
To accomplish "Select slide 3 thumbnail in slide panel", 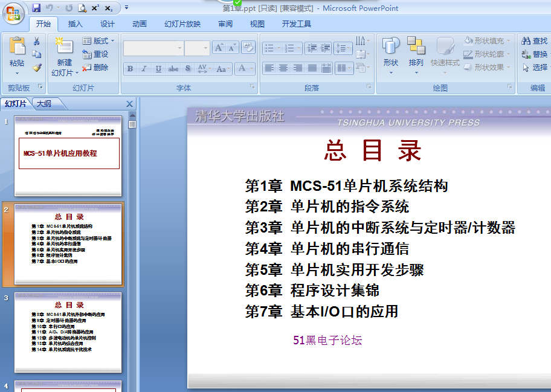I will 68,332.
